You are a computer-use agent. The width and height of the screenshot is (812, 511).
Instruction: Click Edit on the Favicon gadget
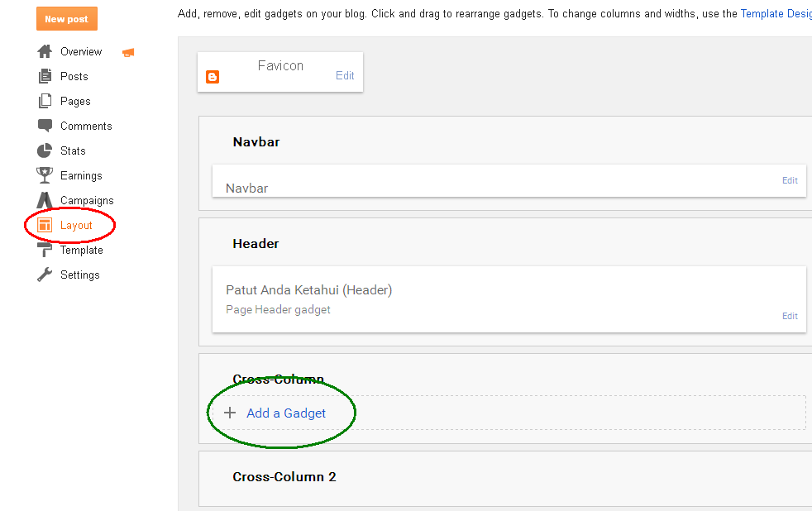[x=345, y=75]
